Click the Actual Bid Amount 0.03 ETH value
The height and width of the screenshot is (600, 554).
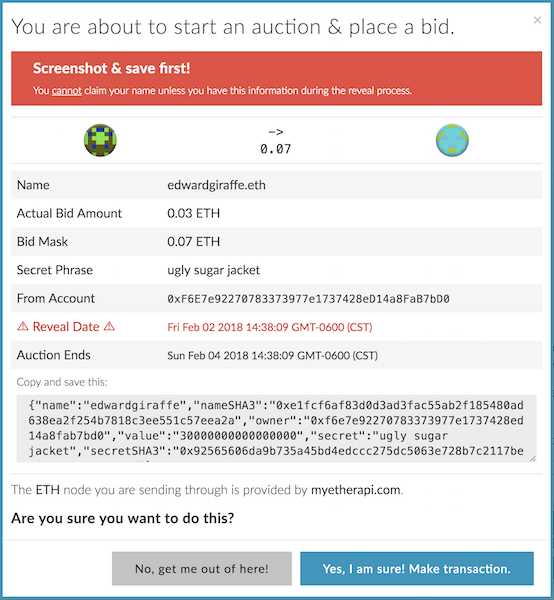[194, 213]
